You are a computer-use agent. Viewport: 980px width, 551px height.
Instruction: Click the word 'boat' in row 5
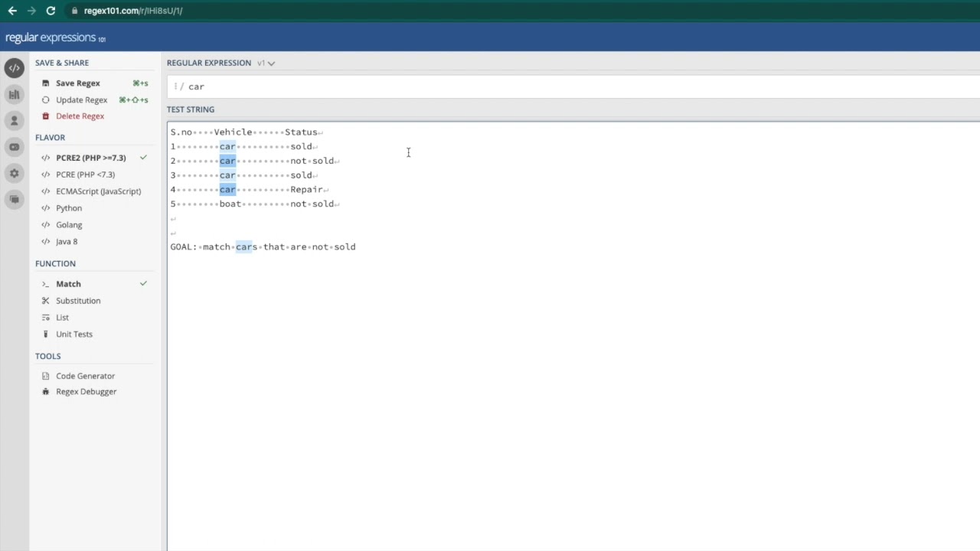click(230, 204)
